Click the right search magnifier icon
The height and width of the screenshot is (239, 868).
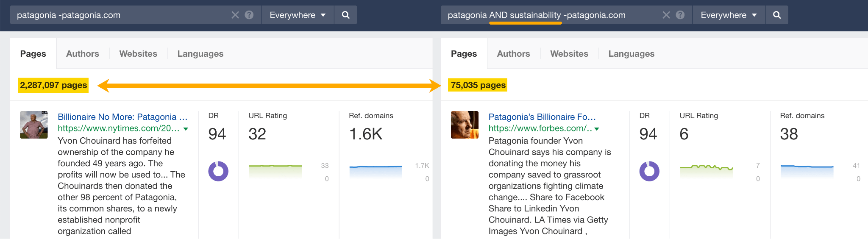point(777,15)
